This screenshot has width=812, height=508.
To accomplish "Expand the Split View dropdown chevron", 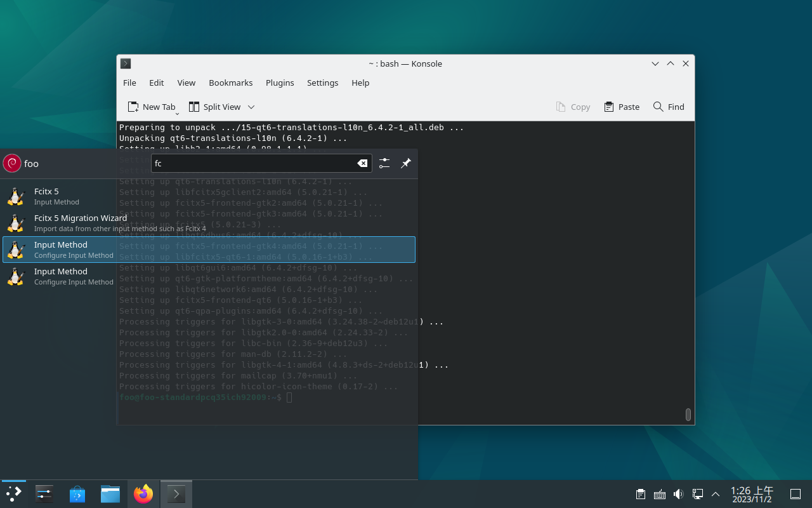I will pos(251,107).
